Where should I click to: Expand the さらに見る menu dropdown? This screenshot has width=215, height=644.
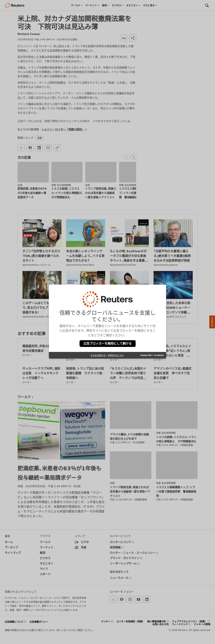tap(150, 5)
